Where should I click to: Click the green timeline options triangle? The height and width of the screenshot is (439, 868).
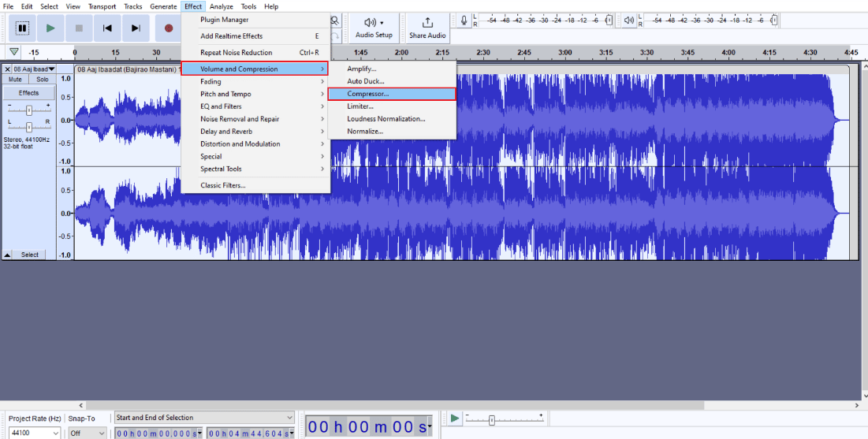tap(14, 52)
